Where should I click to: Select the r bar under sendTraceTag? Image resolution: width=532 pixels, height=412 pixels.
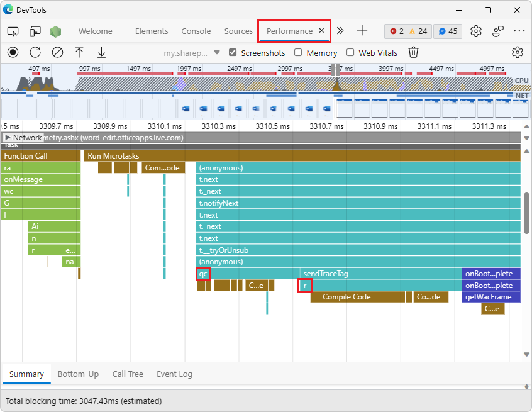(380, 286)
